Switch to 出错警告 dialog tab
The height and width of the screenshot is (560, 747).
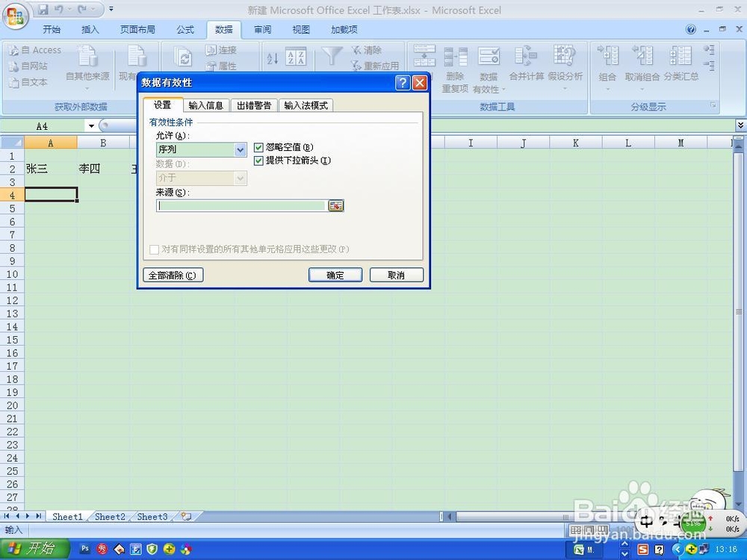pyautogui.click(x=254, y=106)
